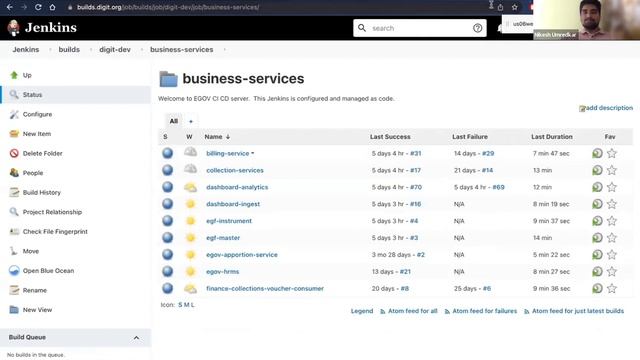
Task: Click the Open Blue Ocean icon
Action: click(14, 271)
